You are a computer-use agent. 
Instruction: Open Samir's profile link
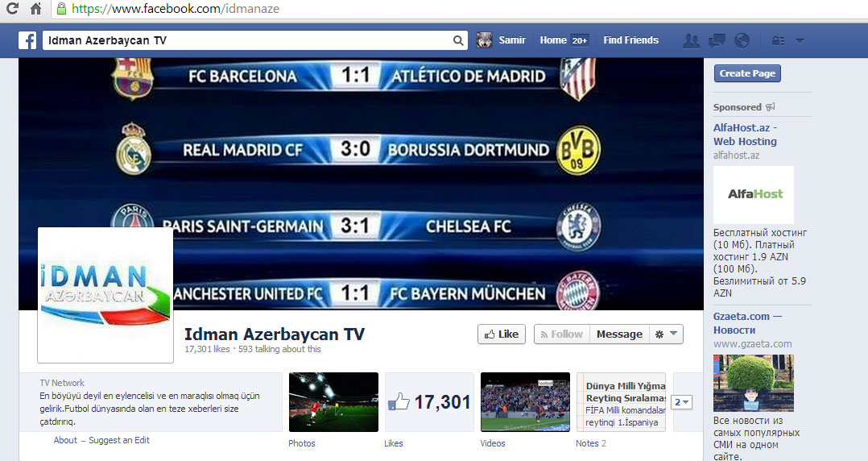(512, 40)
